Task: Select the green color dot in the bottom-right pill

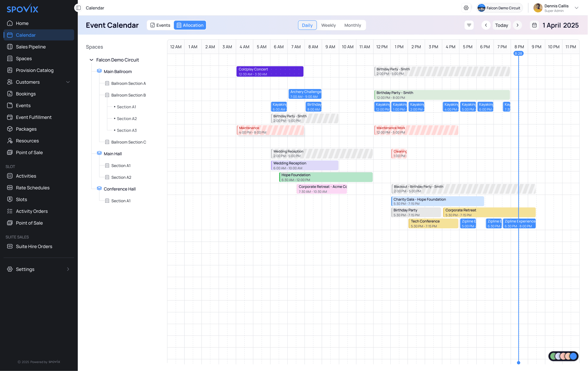Action: pos(553,356)
